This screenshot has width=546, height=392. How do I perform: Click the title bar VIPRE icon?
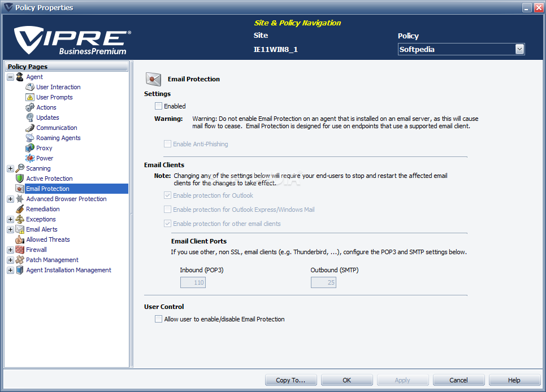coord(8,7)
